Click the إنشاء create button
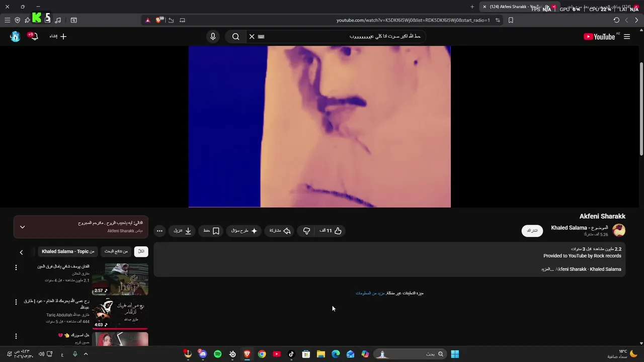This screenshot has width=644, height=362. [x=58, y=36]
